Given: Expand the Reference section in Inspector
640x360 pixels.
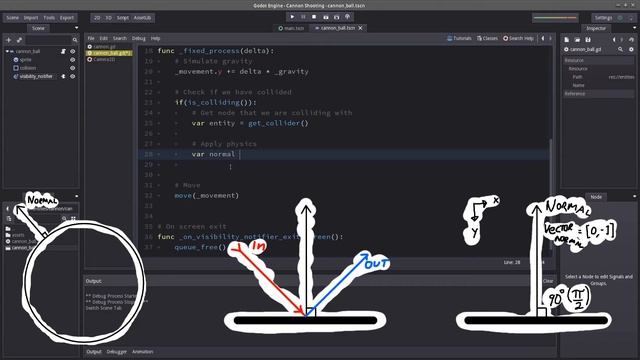Looking at the screenshot, I should (598, 94).
